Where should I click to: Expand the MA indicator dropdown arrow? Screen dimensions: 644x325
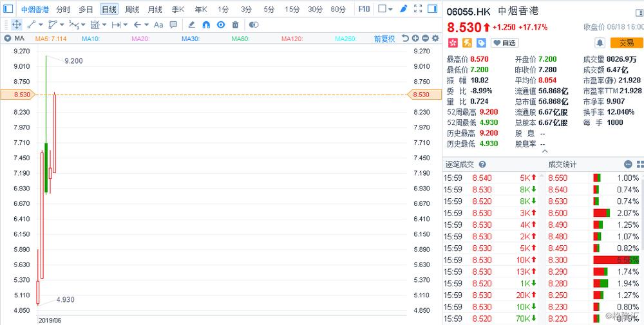pyautogui.click(x=7, y=39)
